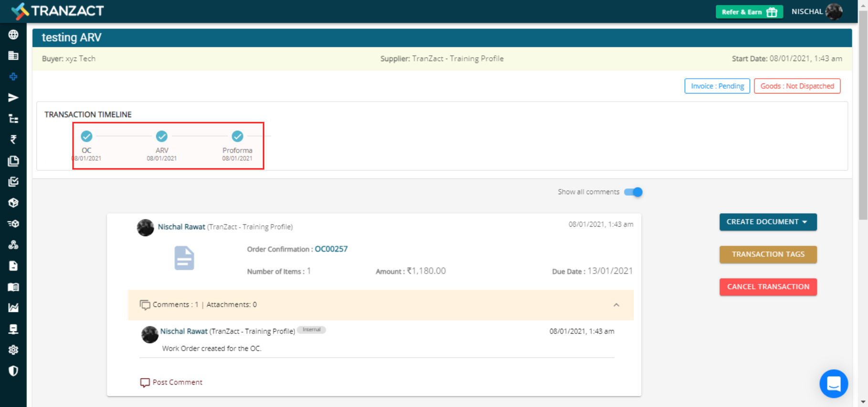
Task: Open the single file document icon in the sidebar
Action: pyautogui.click(x=13, y=266)
